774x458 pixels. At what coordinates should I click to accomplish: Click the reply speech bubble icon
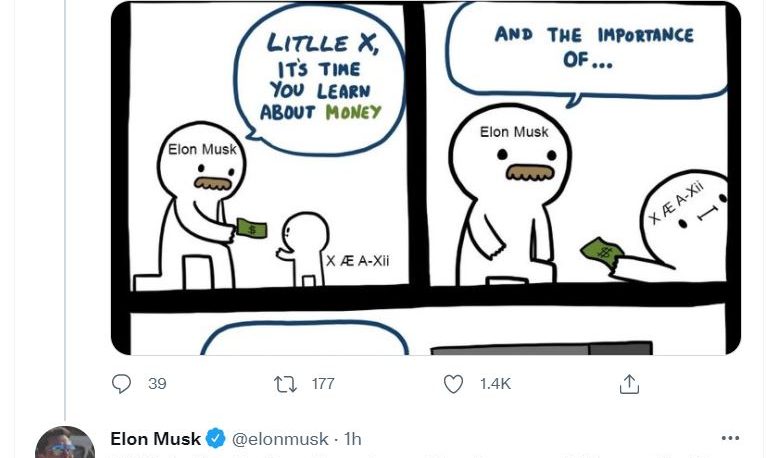click(x=121, y=383)
